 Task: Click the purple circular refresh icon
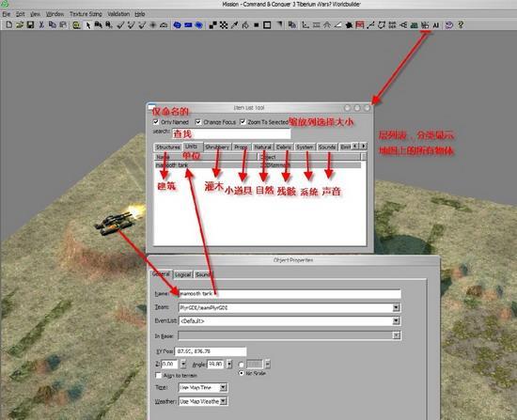448,25
